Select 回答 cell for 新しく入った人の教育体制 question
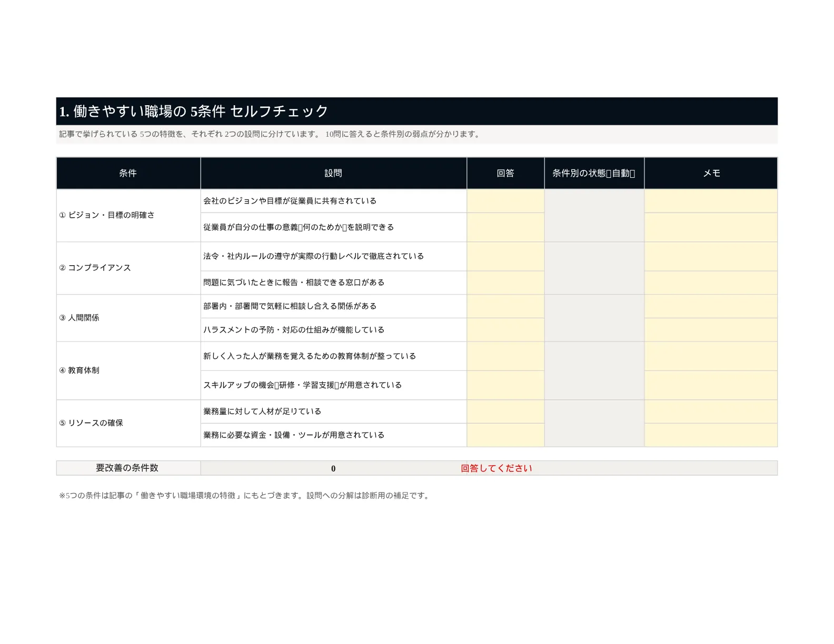This screenshot has width=834, height=644. [x=505, y=356]
